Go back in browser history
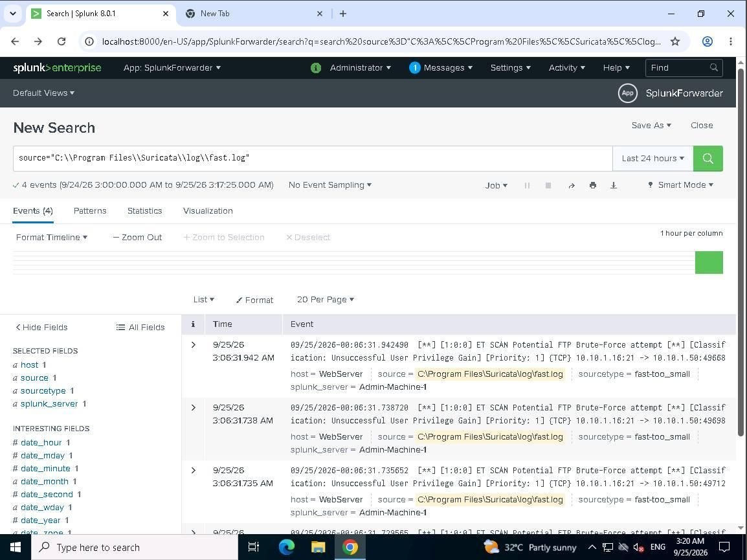The image size is (747, 560). point(15,41)
